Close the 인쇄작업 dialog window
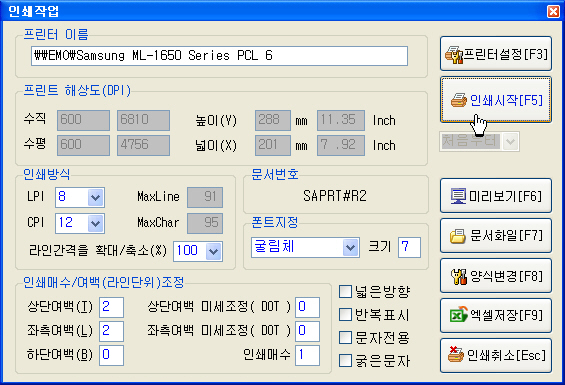Image resolution: width=565 pixels, height=385 pixels. [553, 11]
